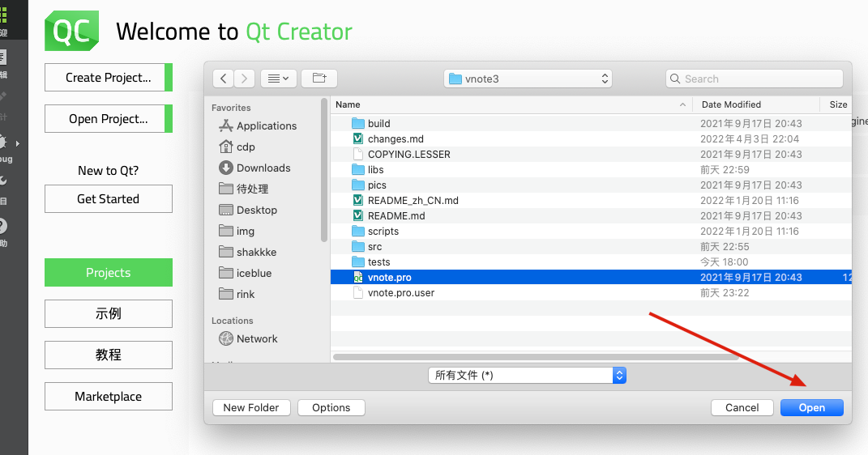Click horizontal scrollbar in file list
The height and width of the screenshot is (455, 868).
click(x=535, y=357)
